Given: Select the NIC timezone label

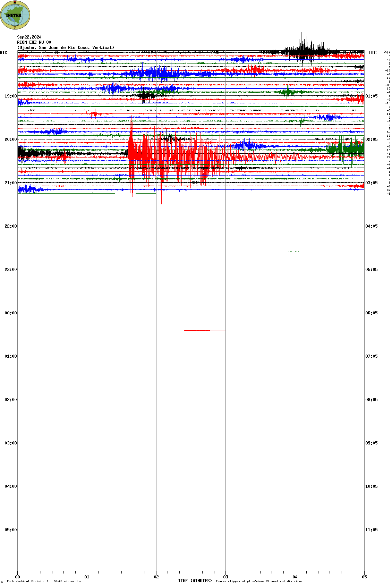Looking at the screenshot, I should pyautogui.click(x=3, y=53).
